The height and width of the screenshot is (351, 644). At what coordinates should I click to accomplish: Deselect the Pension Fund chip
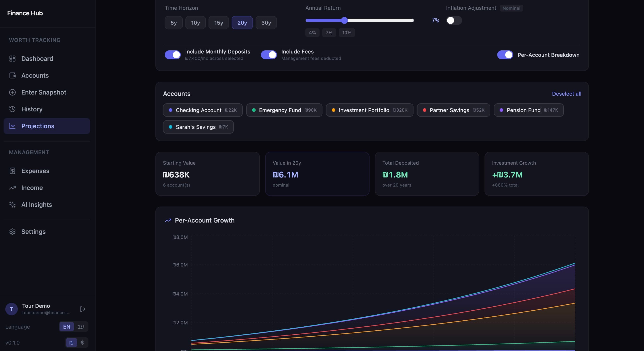click(x=529, y=110)
